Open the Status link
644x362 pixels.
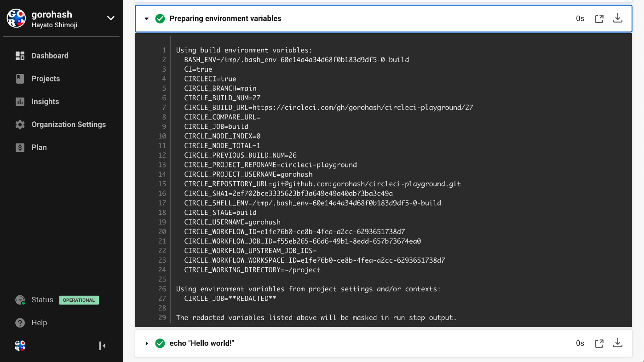(42, 300)
